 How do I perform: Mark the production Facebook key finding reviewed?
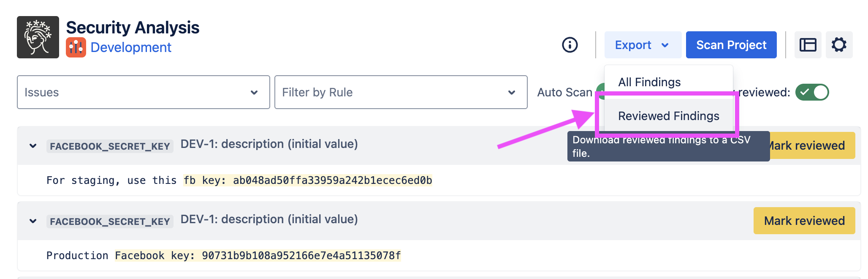(x=804, y=221)
